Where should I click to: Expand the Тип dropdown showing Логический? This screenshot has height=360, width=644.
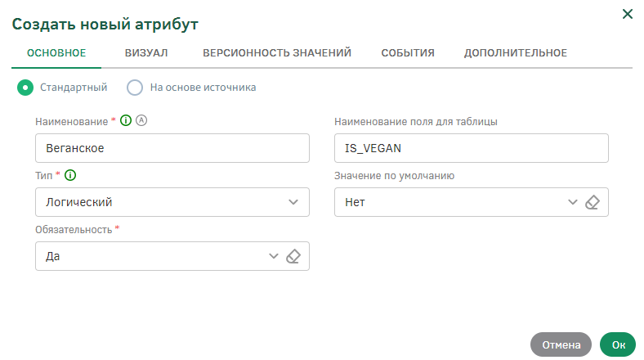click(293, 202)
